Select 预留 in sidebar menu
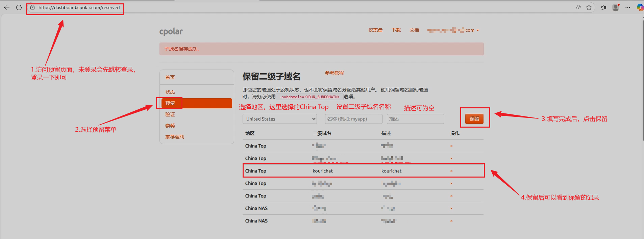This screenshot has height=239, width=644. (197, 103)
